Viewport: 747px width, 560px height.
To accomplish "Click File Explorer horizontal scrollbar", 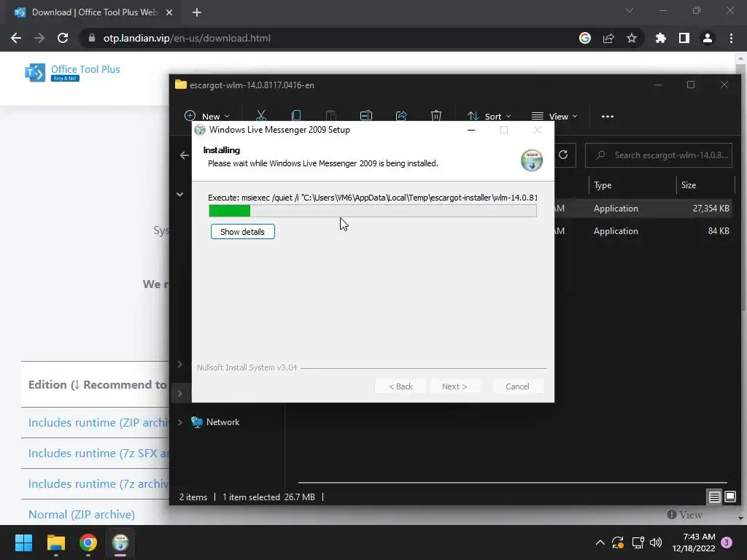I will pos(512,483).
